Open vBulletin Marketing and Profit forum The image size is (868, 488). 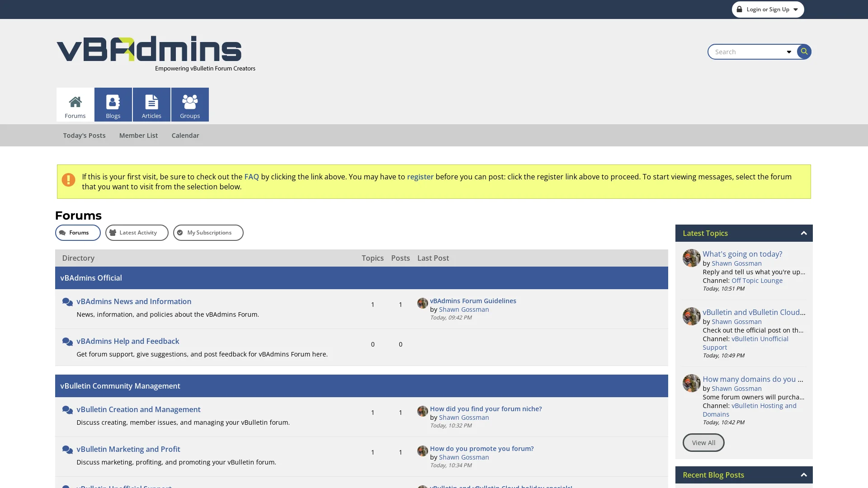pos(128,449)
